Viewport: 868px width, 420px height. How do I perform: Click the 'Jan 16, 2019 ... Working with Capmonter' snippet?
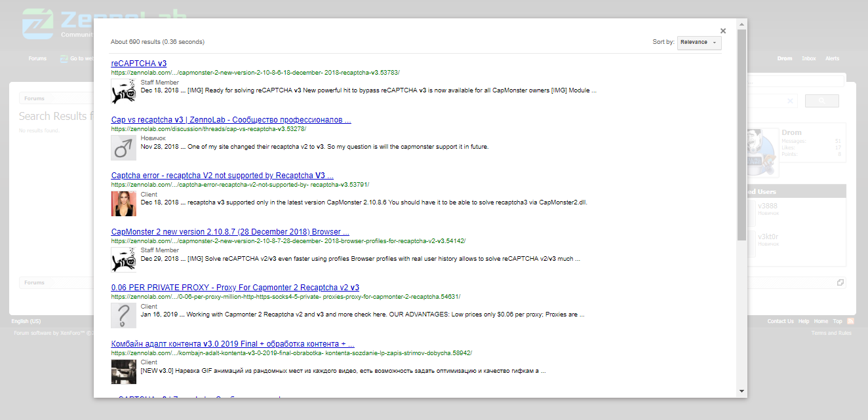363,315
